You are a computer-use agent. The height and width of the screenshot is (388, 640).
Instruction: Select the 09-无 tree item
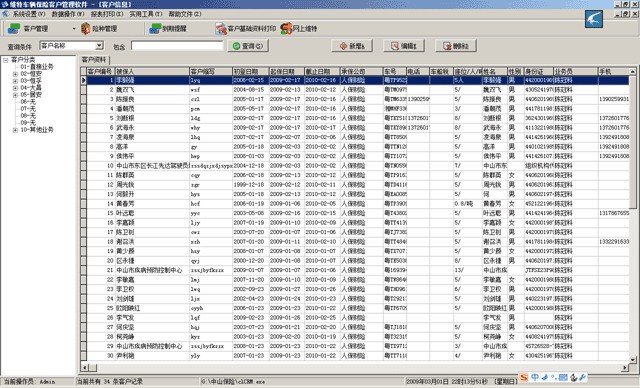pos(28,122)
